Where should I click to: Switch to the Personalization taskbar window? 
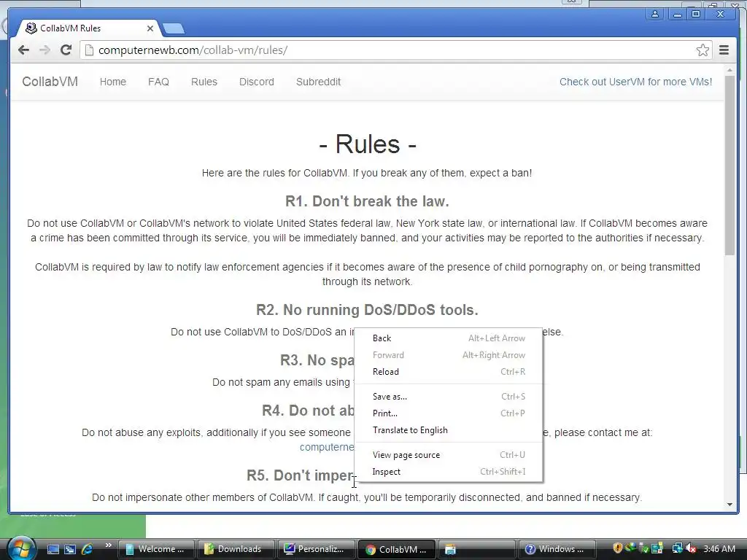click(317, 549)
